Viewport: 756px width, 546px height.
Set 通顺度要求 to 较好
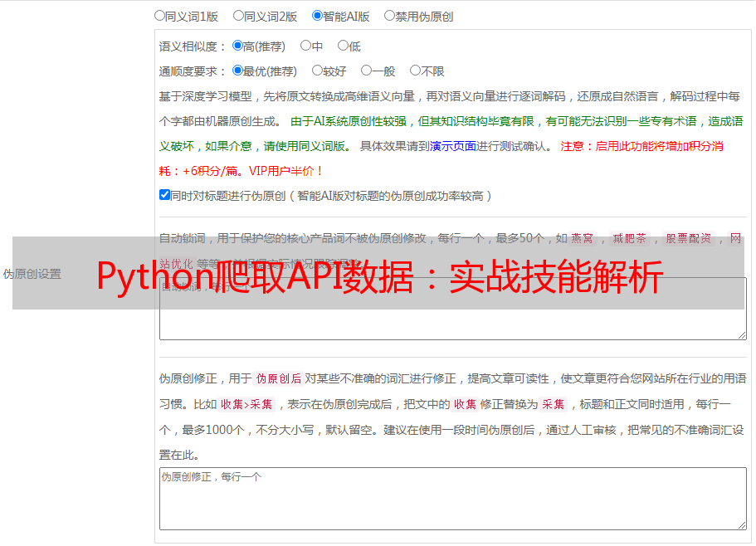coord(317,71)
